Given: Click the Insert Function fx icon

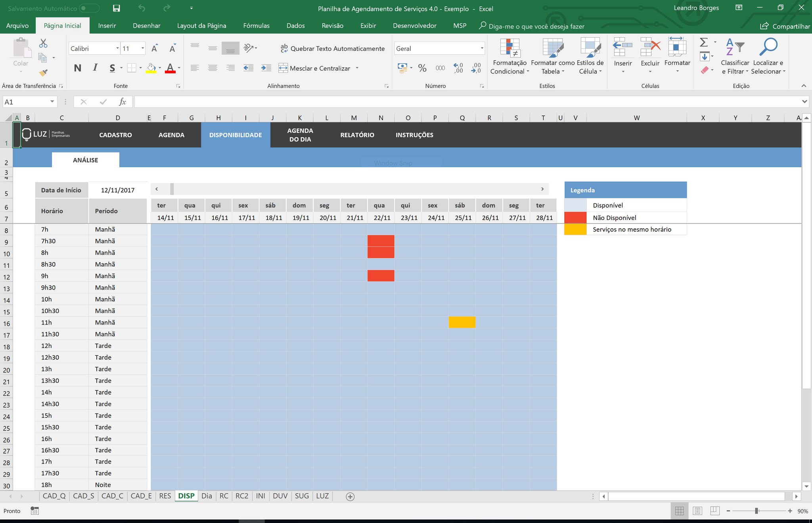Looking at the screenshot, I should (123, 102).
